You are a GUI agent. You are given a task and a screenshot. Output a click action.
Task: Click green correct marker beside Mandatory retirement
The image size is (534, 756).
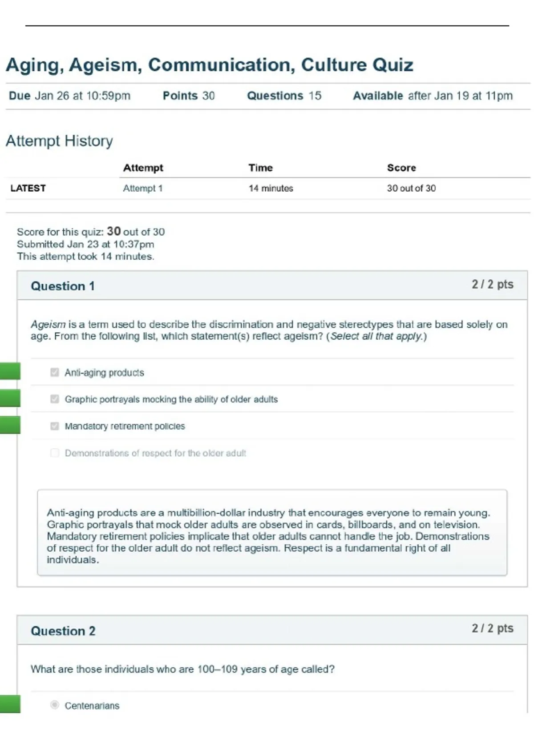click(10, 425)
